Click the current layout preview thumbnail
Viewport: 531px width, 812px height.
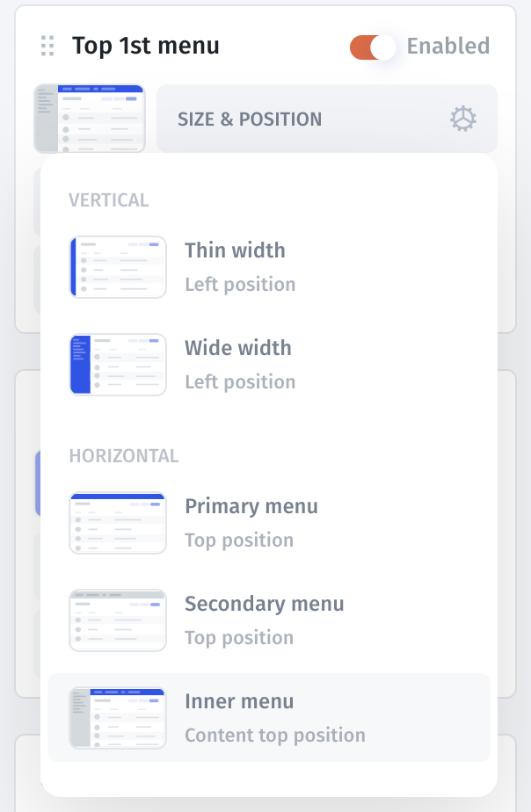90,119
